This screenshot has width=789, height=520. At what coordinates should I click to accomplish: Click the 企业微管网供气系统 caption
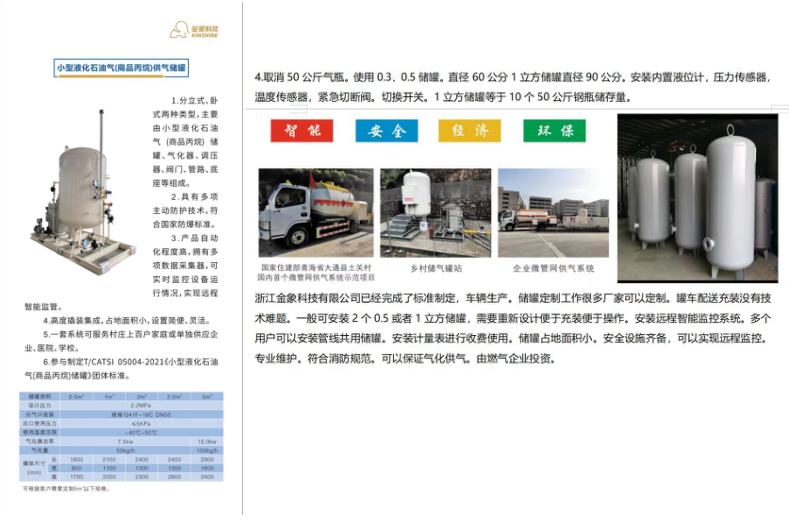click(x=553, y=268)
